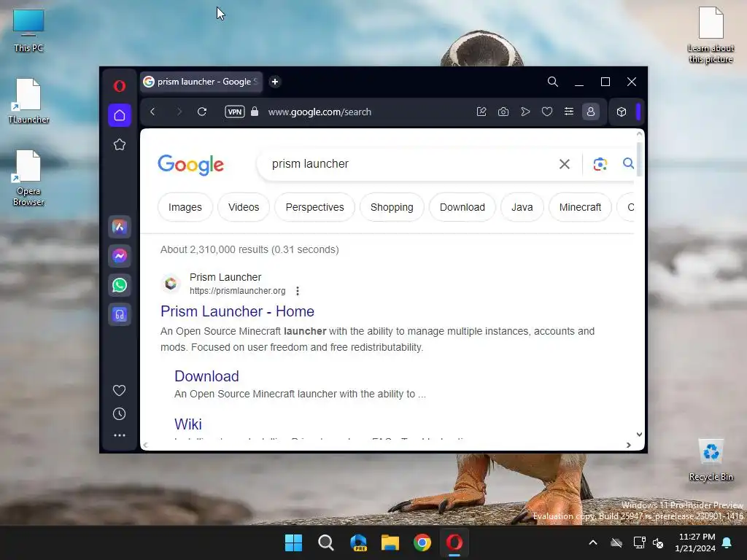Filter results by Shopping

coord(392,207)
